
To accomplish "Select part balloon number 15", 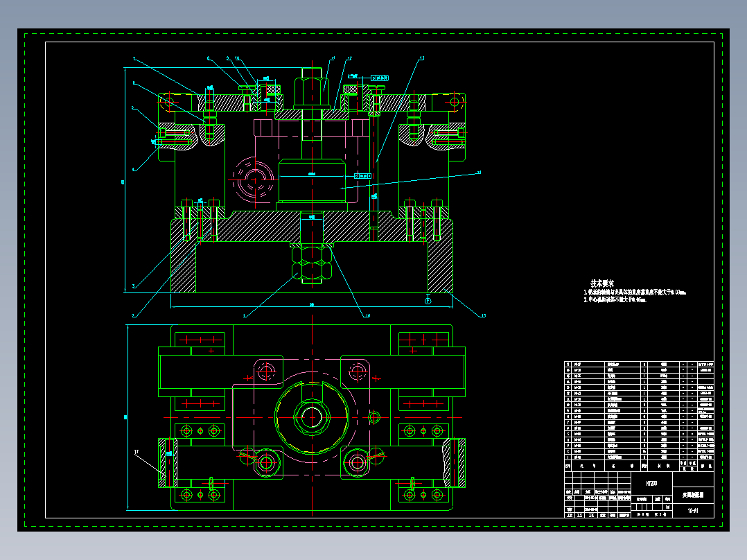I will click(x=483, y=315).
